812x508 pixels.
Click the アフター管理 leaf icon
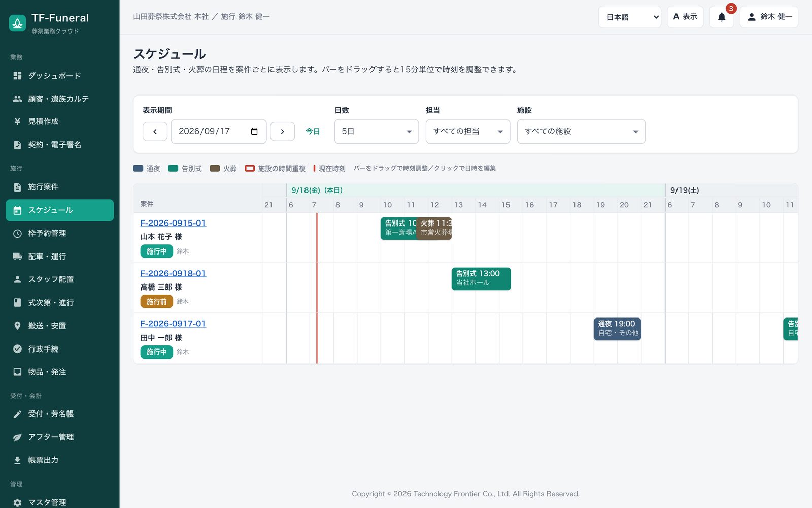17,437
